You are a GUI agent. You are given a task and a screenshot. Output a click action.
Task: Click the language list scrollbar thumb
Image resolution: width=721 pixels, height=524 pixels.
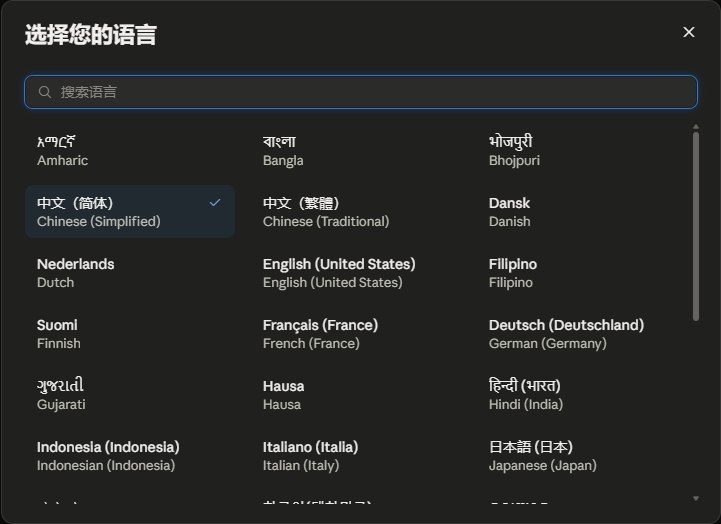point(696,226)
